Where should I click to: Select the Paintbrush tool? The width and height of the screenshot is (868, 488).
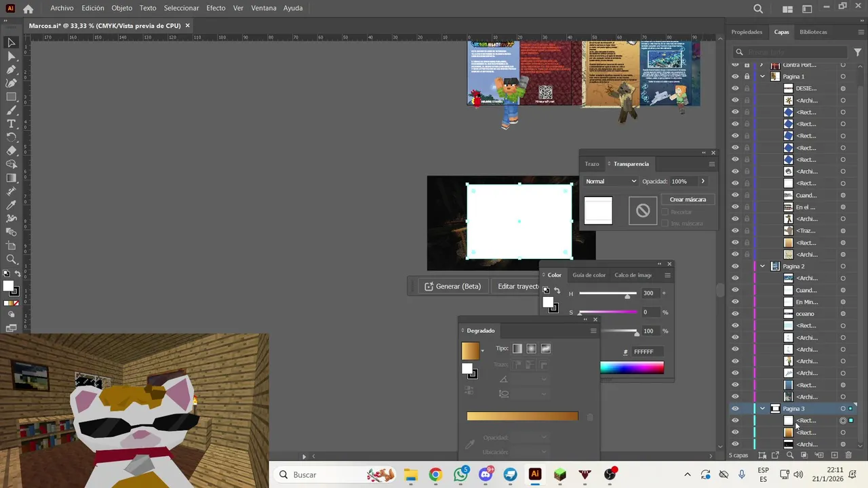[12, 110]
